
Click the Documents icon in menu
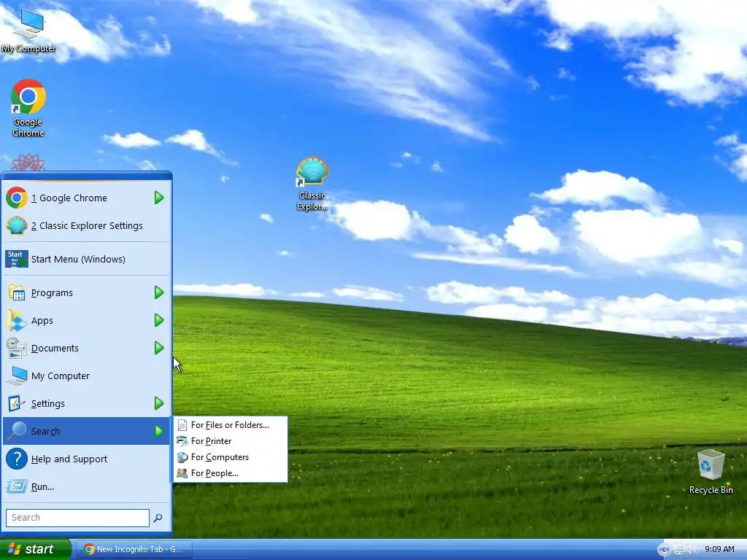[17, 348]
